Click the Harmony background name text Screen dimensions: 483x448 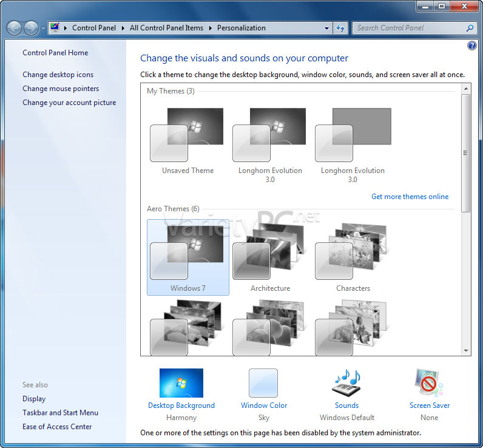tap(181, 418)
